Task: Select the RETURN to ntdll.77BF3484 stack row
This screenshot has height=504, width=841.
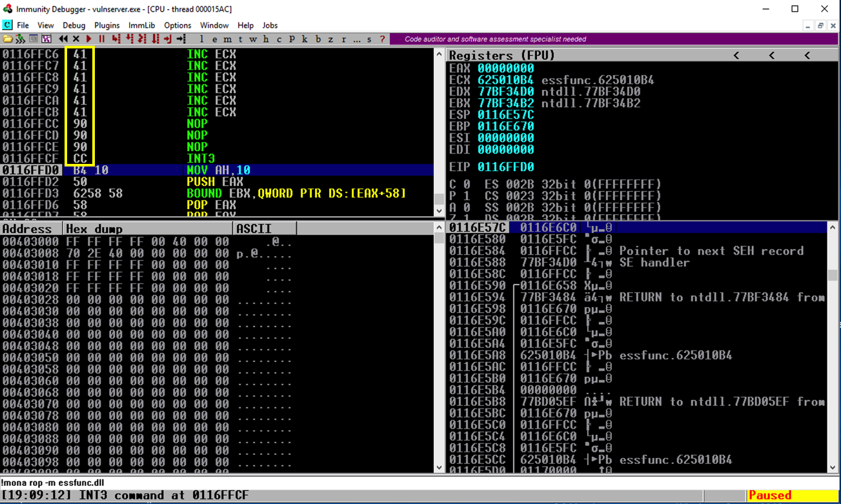Action: point(637,297)
